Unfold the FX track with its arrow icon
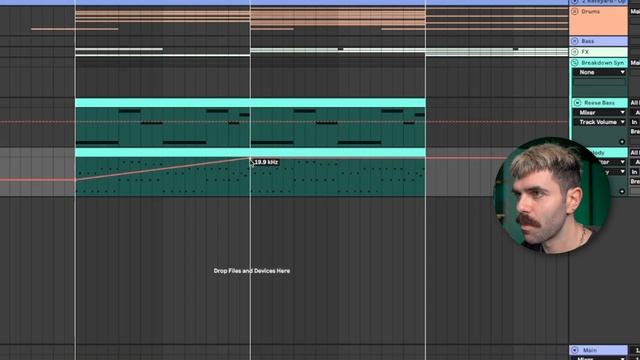The width and height of the screenshot is (640, 360). click(x=575, y=52)
